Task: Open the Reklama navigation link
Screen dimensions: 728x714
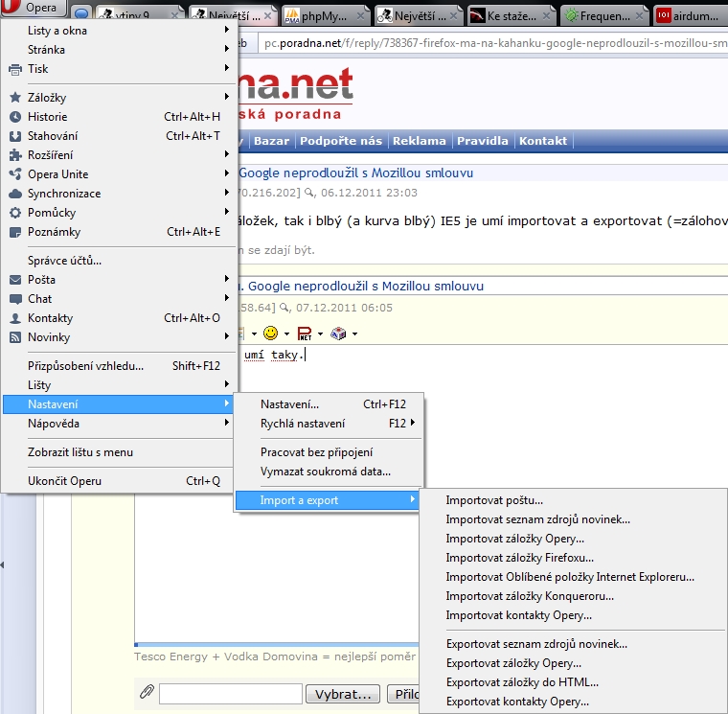Action: (x=420, y=141)
